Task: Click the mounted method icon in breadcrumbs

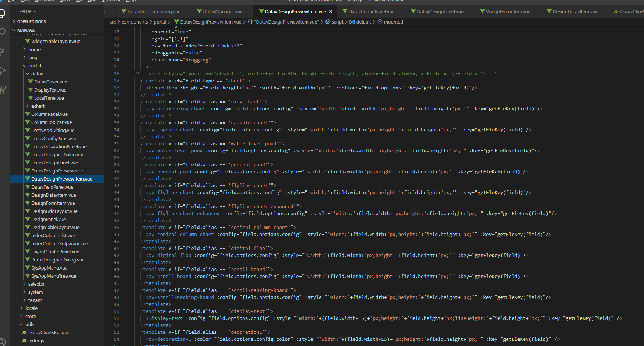Action: point(380,22)
